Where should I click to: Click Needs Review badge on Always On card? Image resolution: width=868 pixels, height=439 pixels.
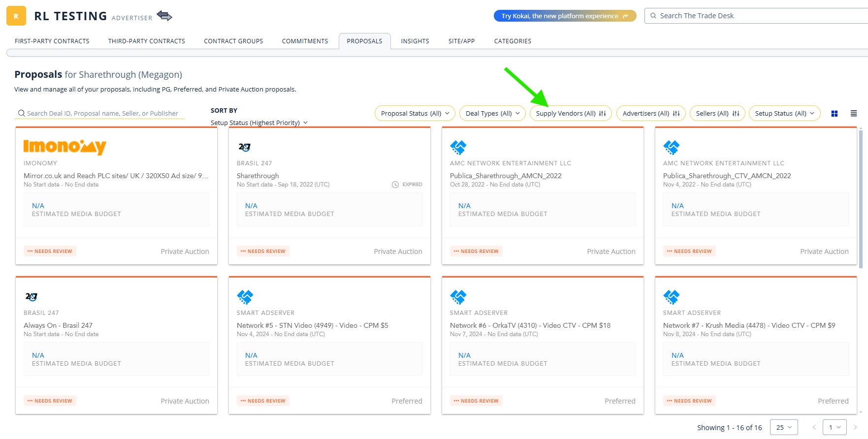pyautogui.click(x=50, y=401)
